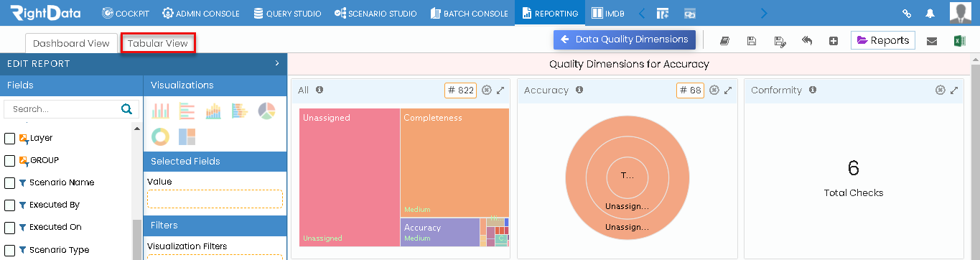Click the add plus icon in toolbar

point(834,41)
